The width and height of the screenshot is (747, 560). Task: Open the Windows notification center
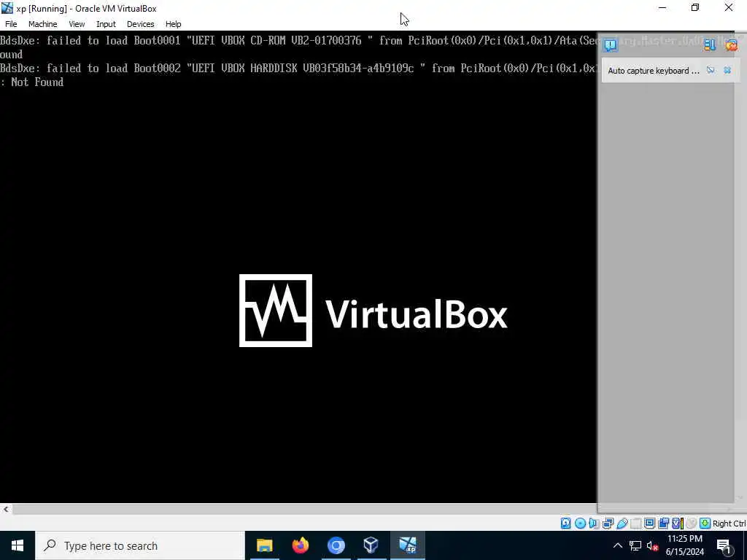coord(724,546)
